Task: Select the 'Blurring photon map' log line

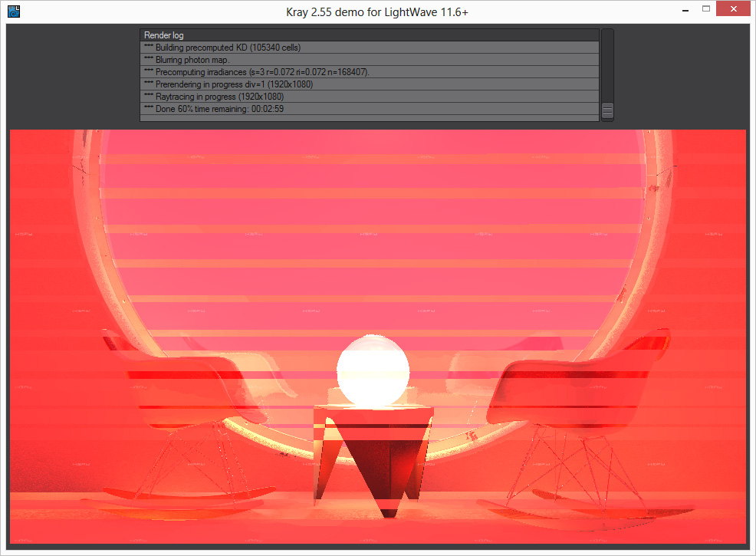Action: pyautogui.click(x=369, y=60)
